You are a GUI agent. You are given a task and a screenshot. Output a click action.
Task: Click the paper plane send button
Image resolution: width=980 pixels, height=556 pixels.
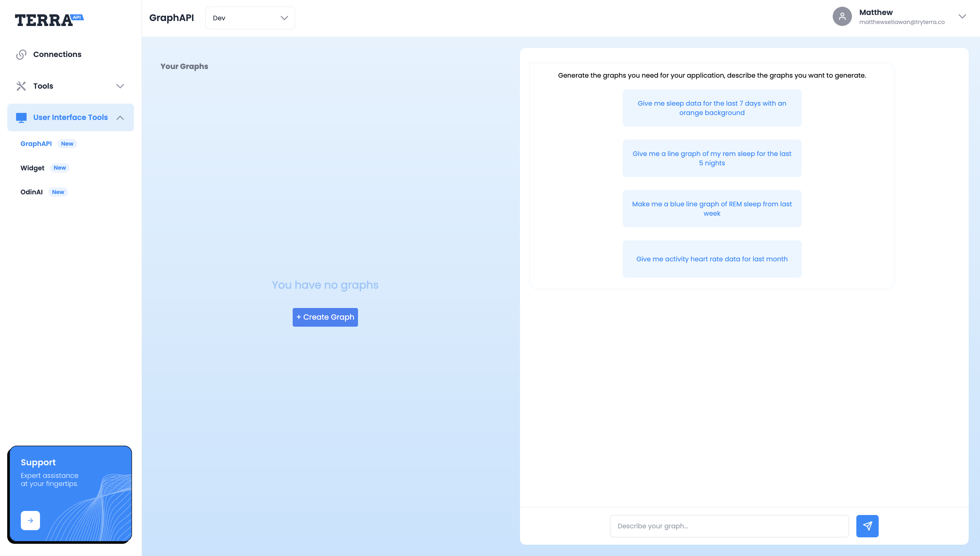coord(867,526)
